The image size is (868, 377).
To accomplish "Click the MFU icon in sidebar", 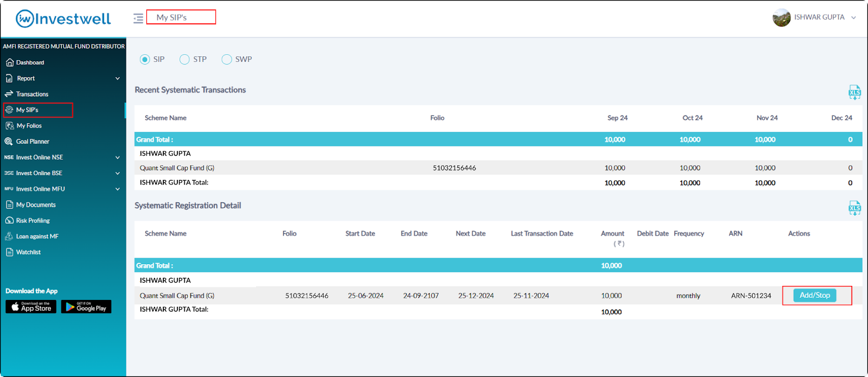I will click(9, 189).
